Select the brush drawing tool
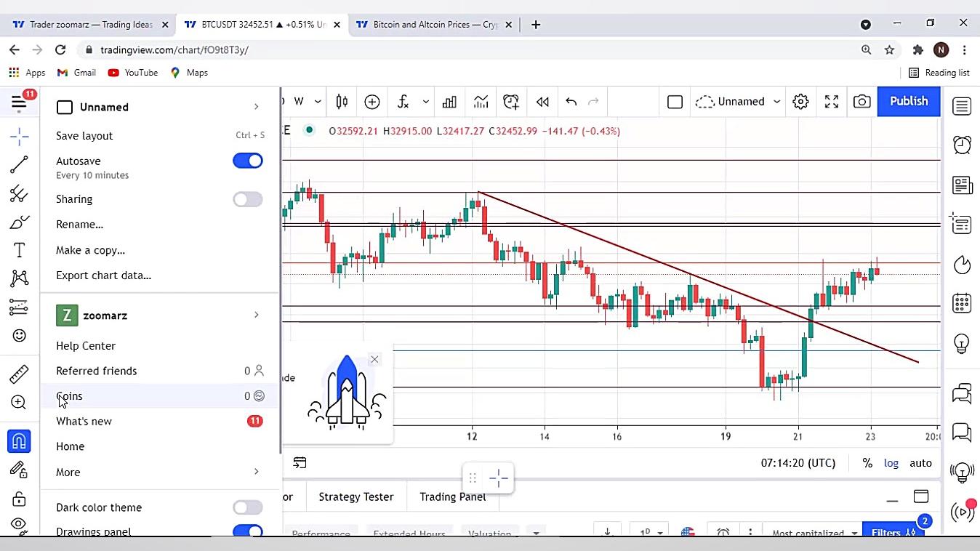The image size is (980, 551). click(x=19, y=222)
